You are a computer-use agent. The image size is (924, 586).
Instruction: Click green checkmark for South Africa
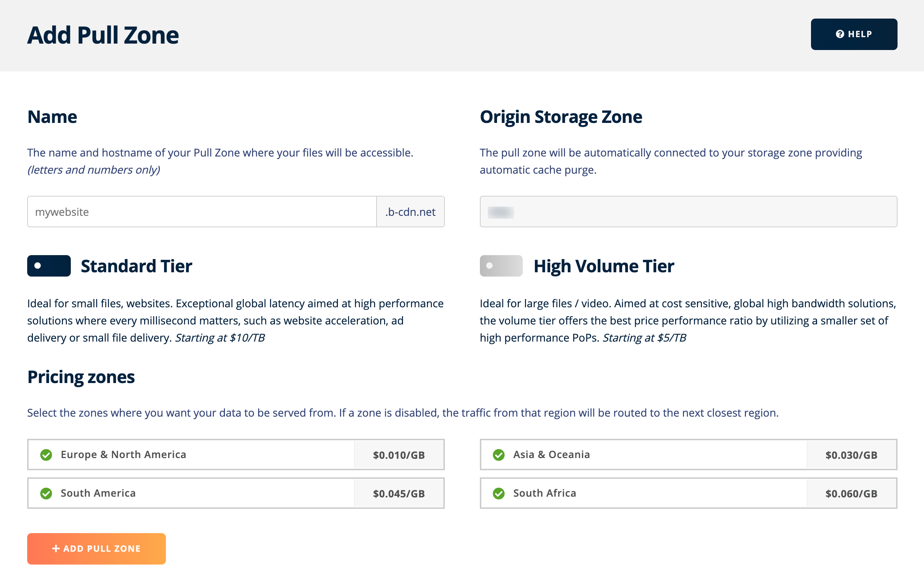tap(498, 493)
